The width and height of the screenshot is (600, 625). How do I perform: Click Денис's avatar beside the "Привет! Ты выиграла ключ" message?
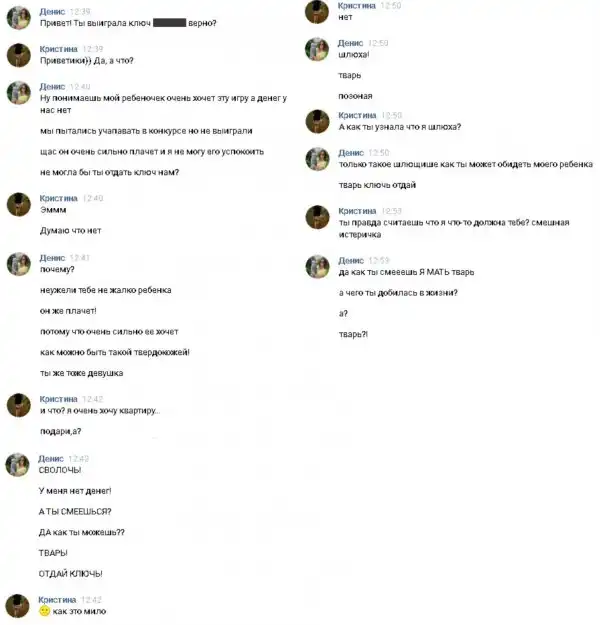pos(18,18)
